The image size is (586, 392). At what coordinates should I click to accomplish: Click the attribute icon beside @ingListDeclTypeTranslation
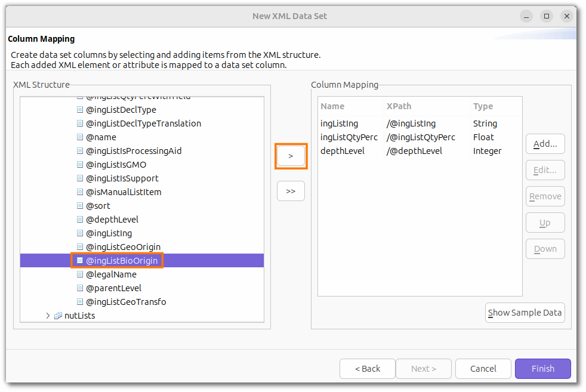79,124
